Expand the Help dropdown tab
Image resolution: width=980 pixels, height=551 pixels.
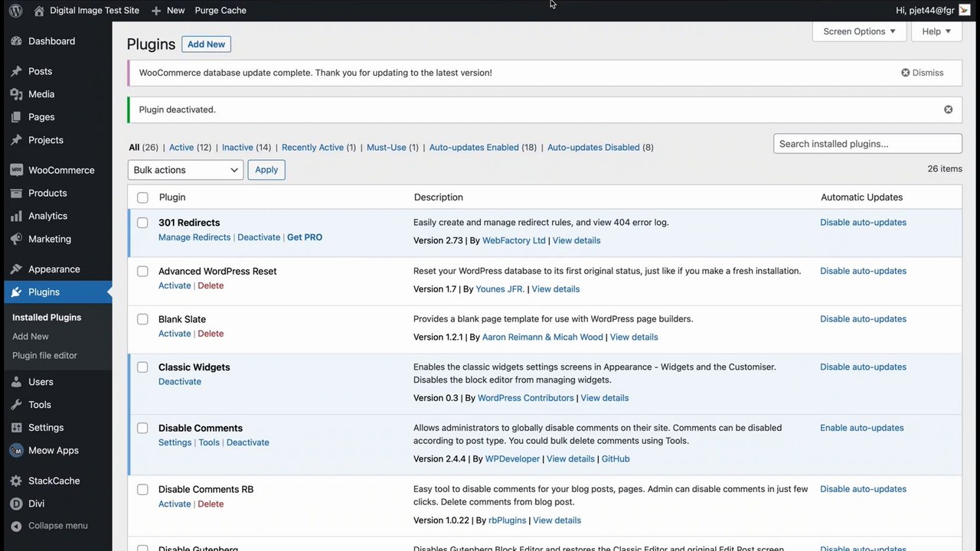click(936, 31)
